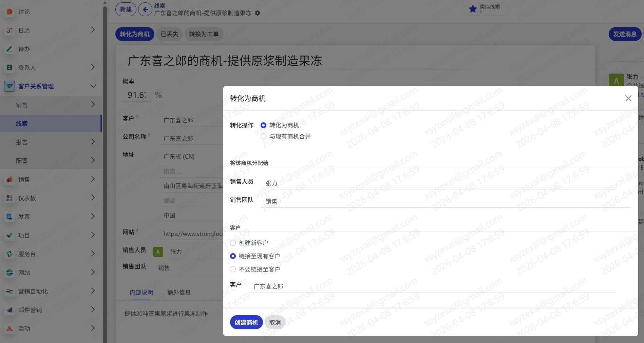Expand the 报告 submenu chevron
Screen dimensions: 644x343
(93, 142)
